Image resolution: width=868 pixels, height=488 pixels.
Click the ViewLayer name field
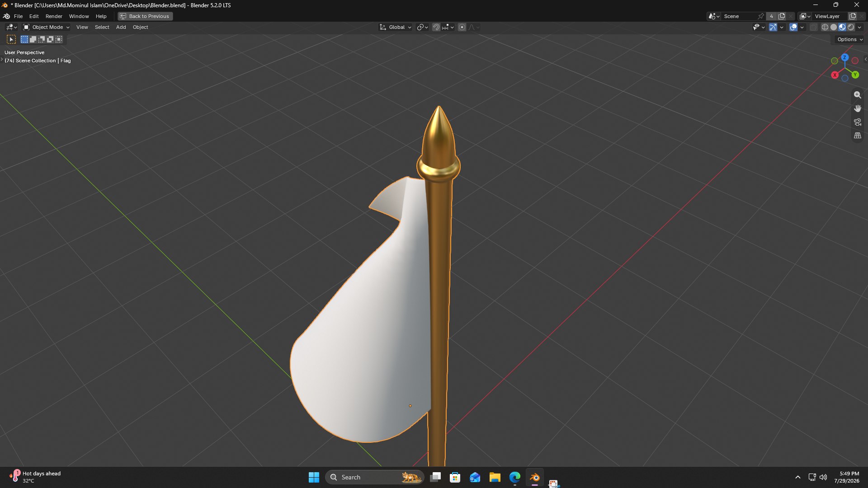tap(830, 16)
